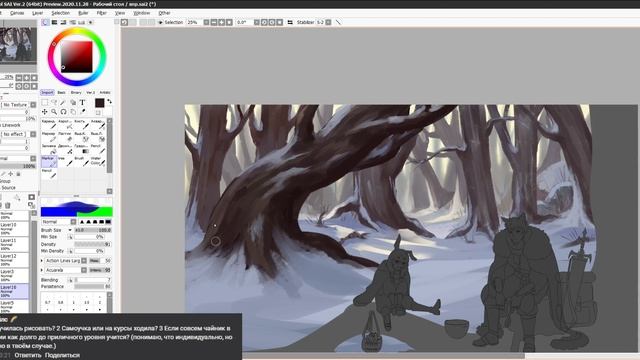
Task: Click the foreground color swatch
Action: [100, 103]
